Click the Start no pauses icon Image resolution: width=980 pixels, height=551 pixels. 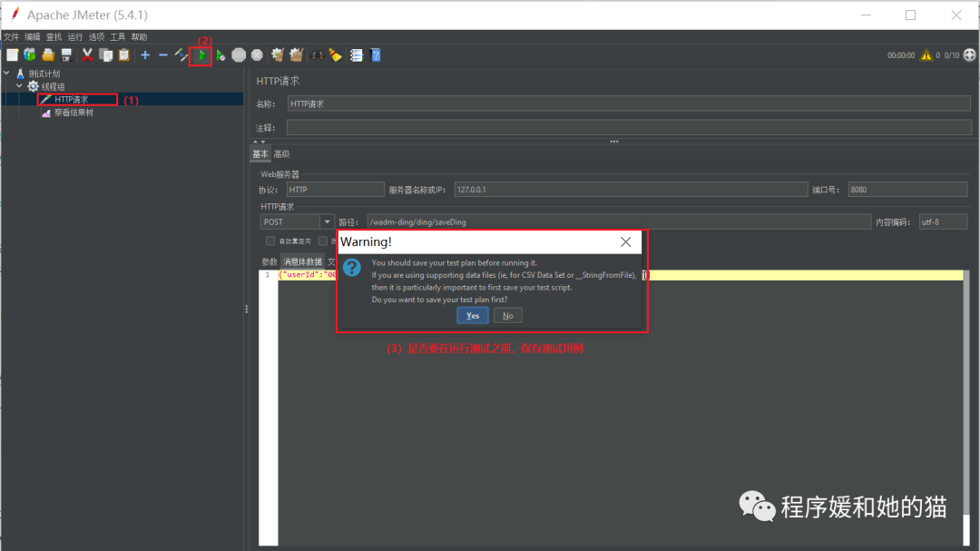(220, 55)
